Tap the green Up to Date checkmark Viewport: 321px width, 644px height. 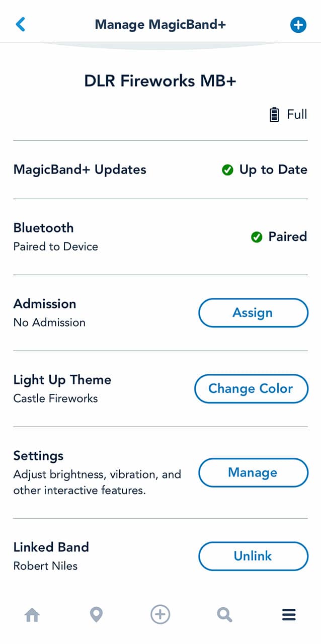pyautogui.click(x=227, y=170)
